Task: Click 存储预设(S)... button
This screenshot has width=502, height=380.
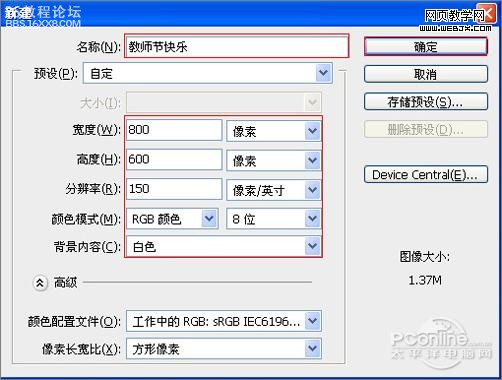Action: [426, 102]
